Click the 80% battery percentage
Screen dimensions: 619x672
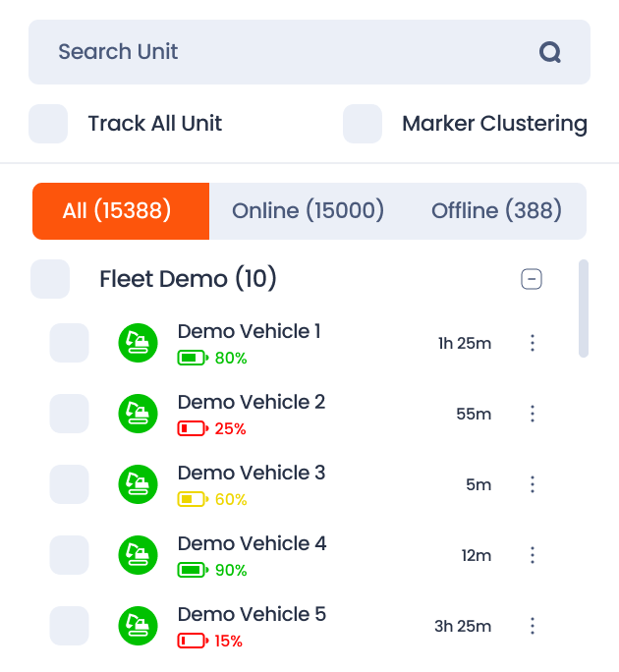point(231,358)
